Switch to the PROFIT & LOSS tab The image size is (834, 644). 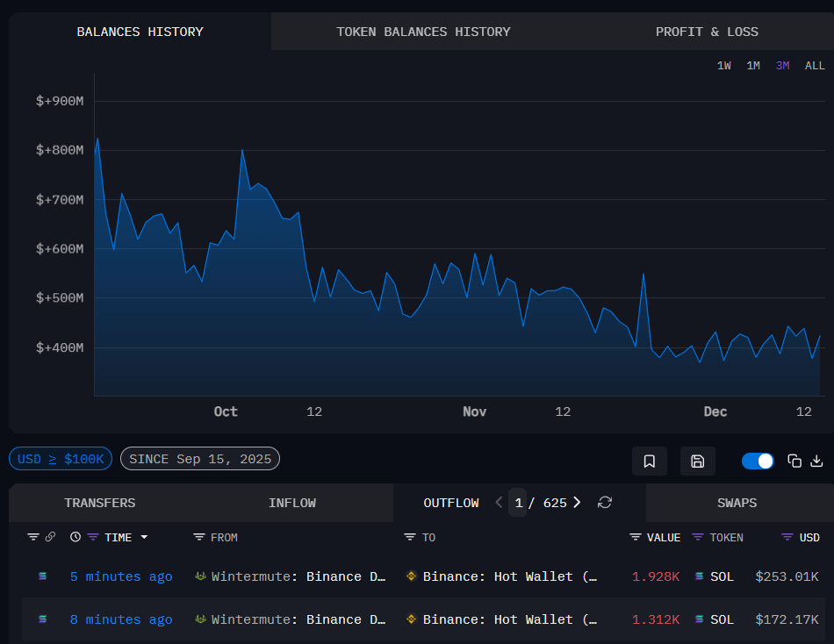click(x=707, y=32)
